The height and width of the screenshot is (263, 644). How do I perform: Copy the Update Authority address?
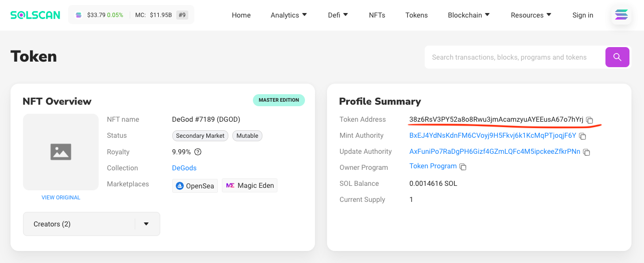point(586,152)
